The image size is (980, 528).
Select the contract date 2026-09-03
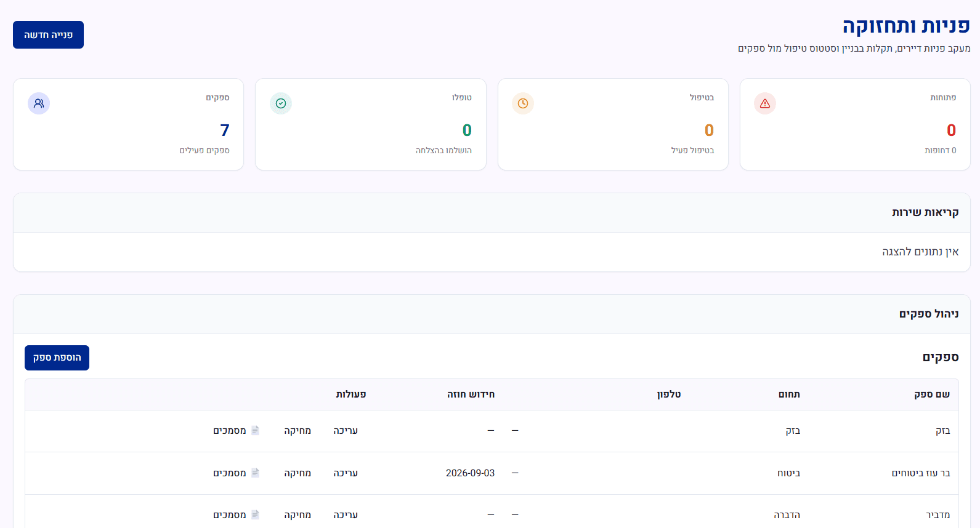point(470,473)
